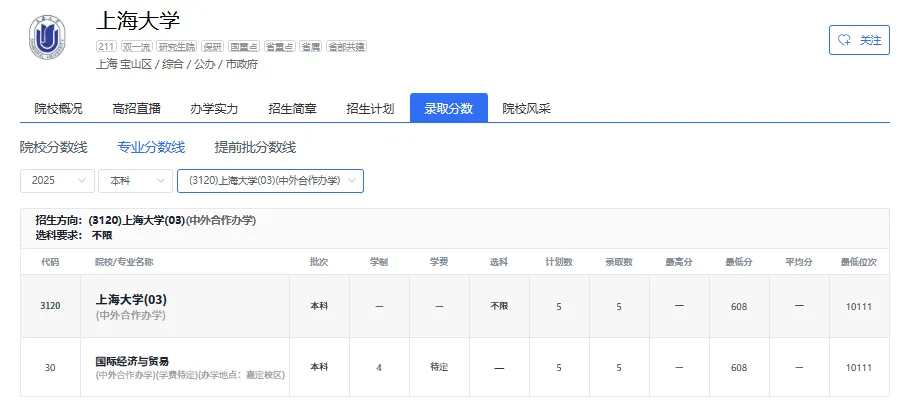921x411 pixels.
Task: Click the 省部共建 tag badge
Action: [347, 46]
